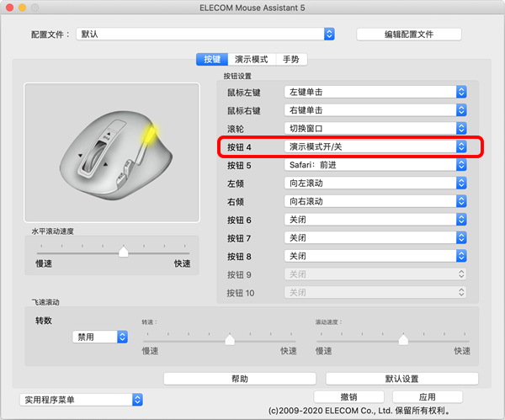Open the 鼠标右键 function dropdown
Screen dimensions: 505x420
pos(375,110)
